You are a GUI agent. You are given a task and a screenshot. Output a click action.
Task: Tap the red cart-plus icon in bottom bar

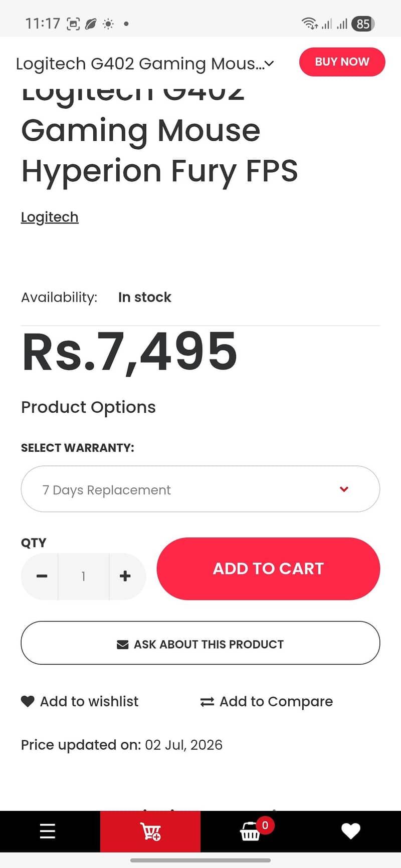click(150, 831)
